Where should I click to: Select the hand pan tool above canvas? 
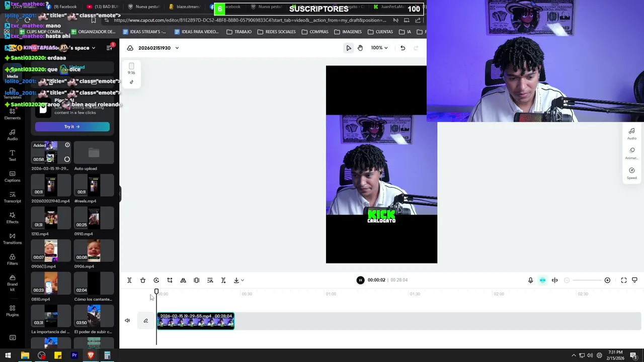pos(360,48)
